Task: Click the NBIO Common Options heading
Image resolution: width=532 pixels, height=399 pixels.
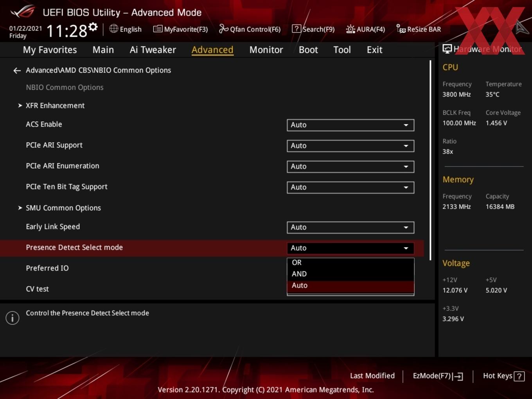Action: coord(65,88)
